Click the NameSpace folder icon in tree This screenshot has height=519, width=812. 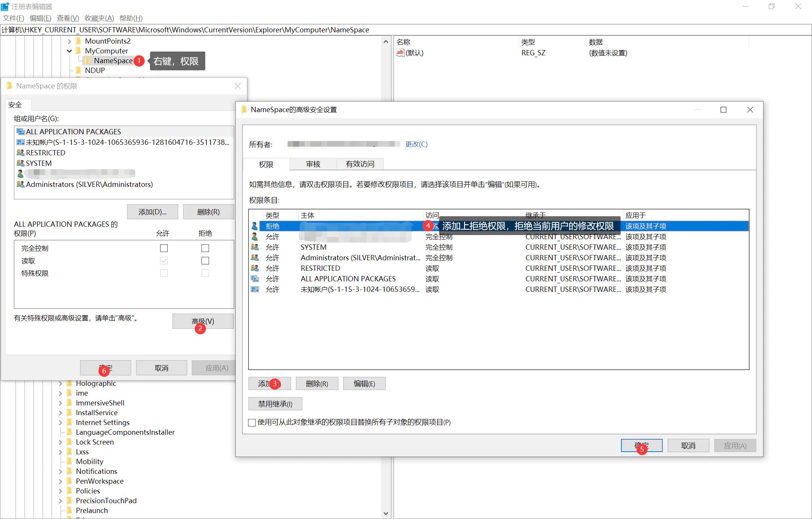click(x=87, y=61)
